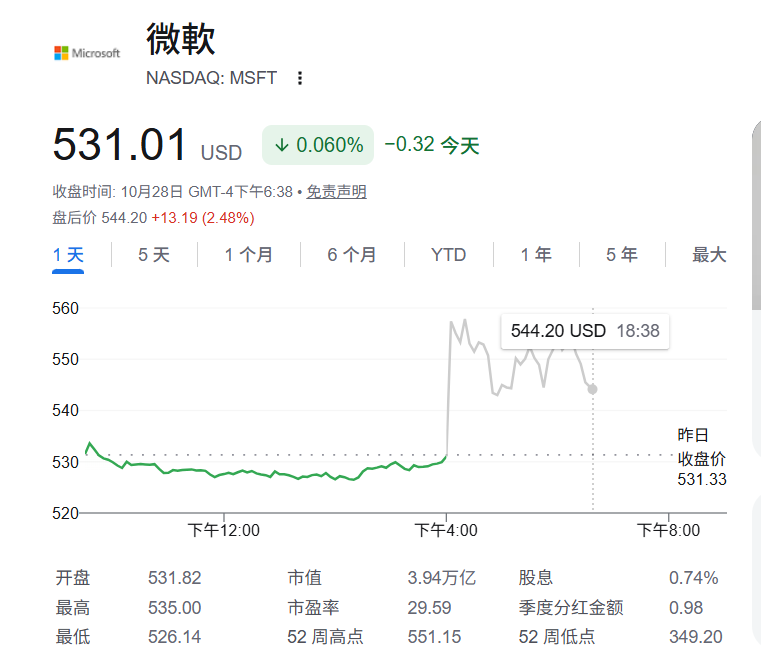Click the Microsoft logo image

(x=87, y=53)
